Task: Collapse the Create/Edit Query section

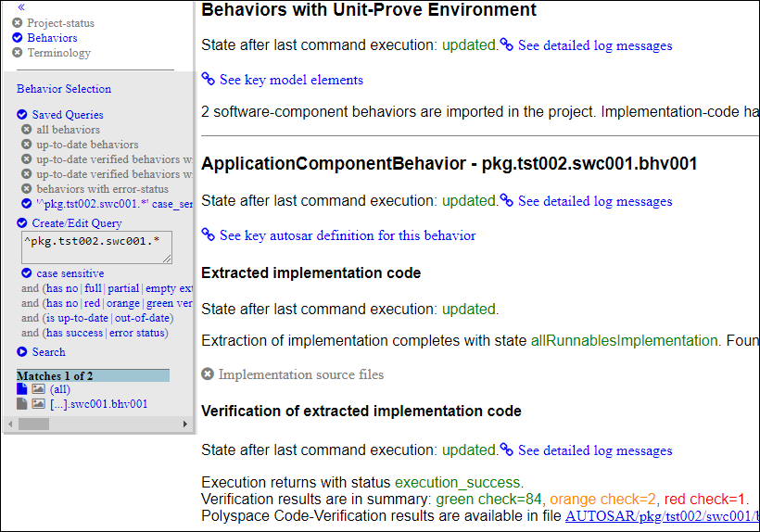Action: [22, 223]
